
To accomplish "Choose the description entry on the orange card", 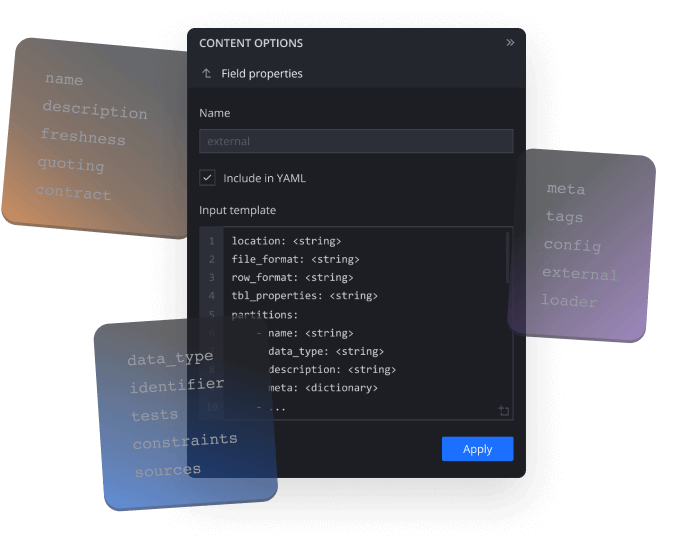I will 94,110.
